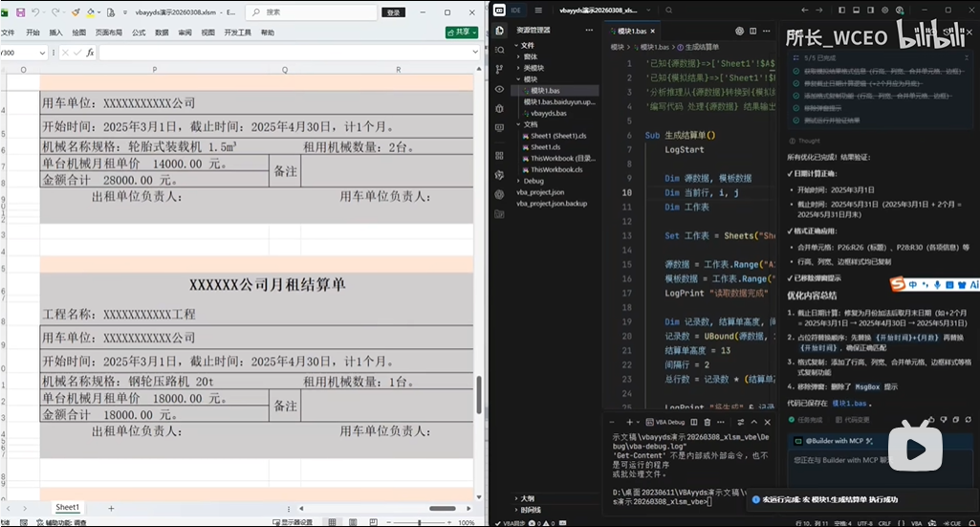Switch to Excel page layout view icon

[353, 522]
